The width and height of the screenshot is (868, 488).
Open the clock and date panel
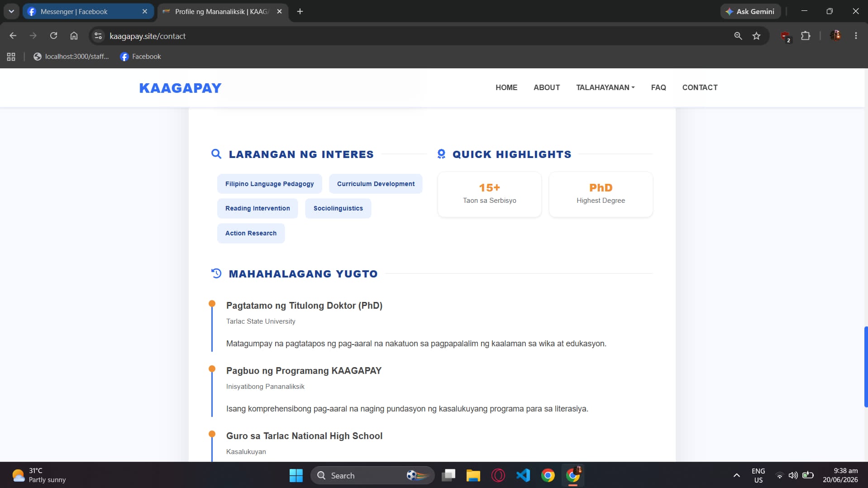(840, 475)
